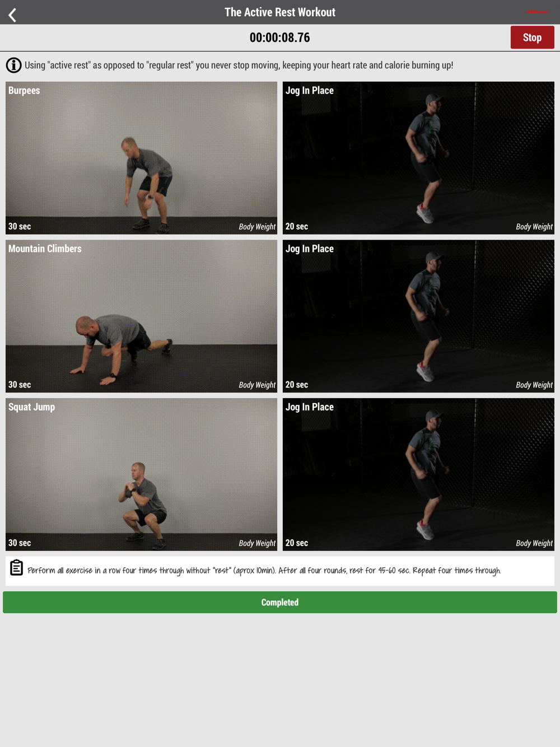
Task: Tap The Active Rest Workout title
Action: [x=280, y=12]
